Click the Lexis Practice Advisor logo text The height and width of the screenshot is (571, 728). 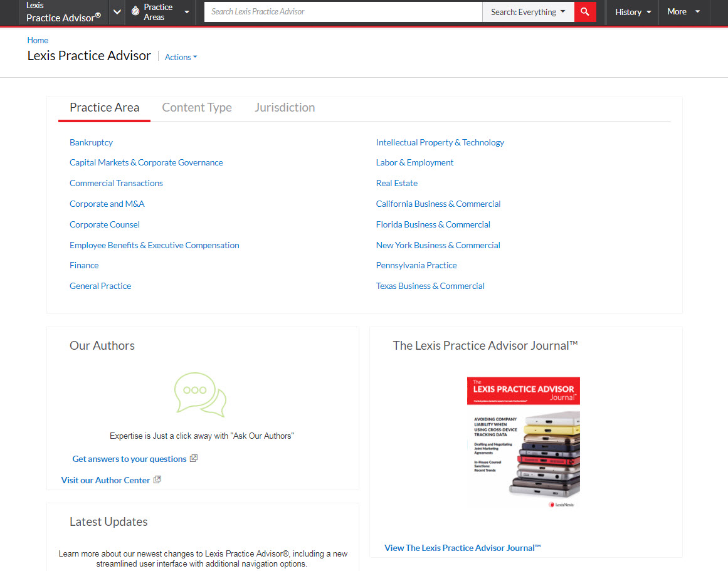click(63, 12)
